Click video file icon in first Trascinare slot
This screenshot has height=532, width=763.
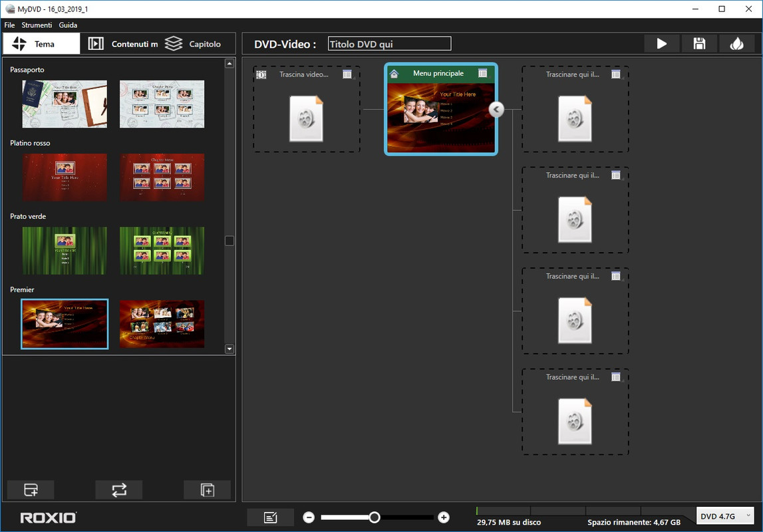(x=575, y=118)
